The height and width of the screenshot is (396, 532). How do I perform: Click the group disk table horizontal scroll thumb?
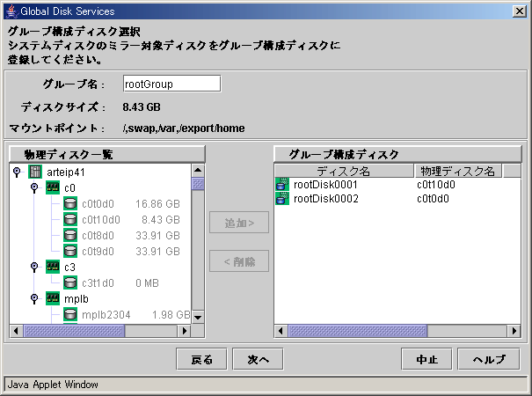click(x=358, y=331)
